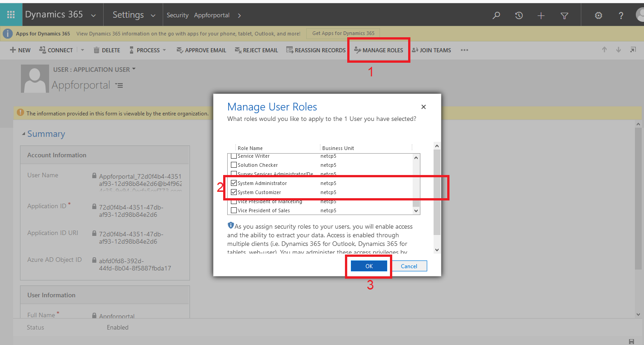Click dialog outer scrollbar down arrow
644x345 pixels.
coord(437,250)
